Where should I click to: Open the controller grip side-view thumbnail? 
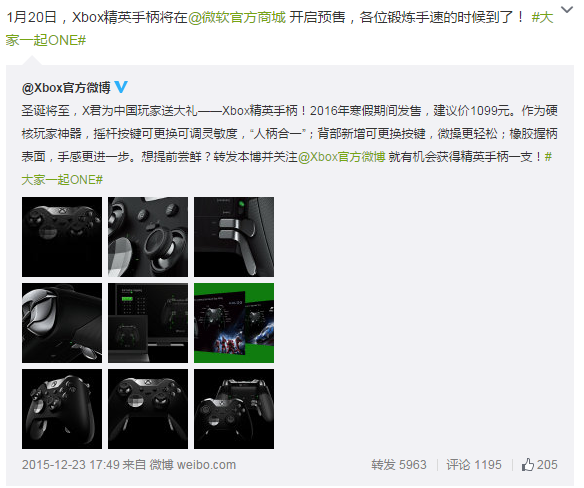[62, 323]
